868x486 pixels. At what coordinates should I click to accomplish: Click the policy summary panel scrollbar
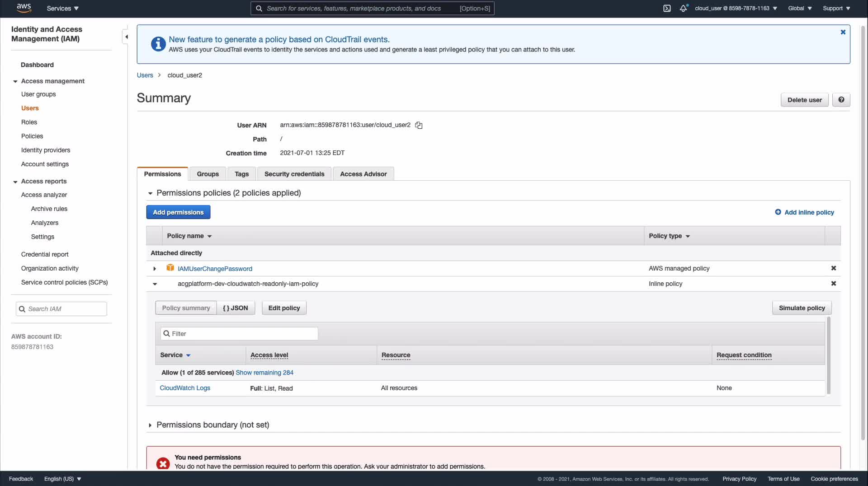click(x=828, y=355)
